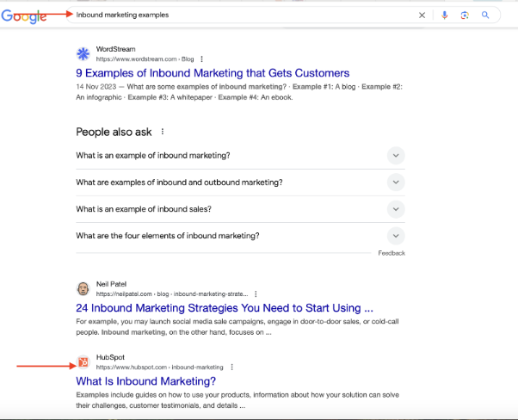Click the HubSpot favicon
Screen dimensions: 518x420
[83, 362]
